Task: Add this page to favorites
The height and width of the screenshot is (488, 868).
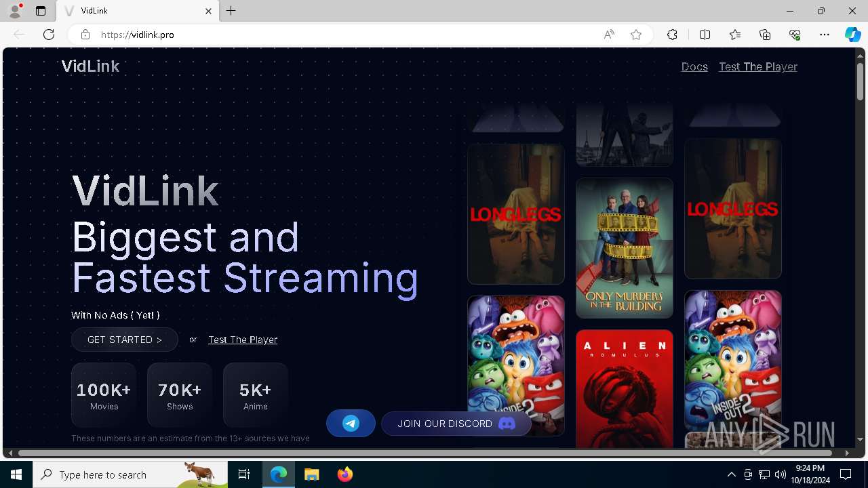Action: pos(636,35)
